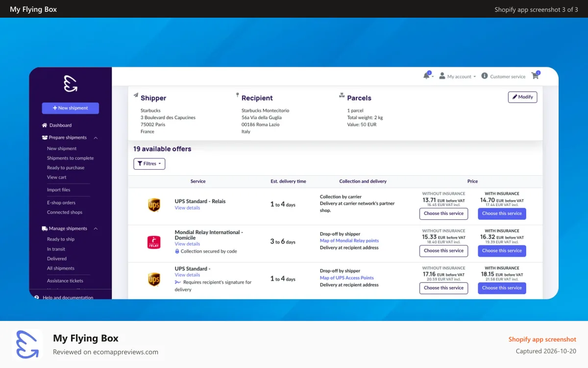
Task: Click the Manage shipments truck icon
Action: 45,228
